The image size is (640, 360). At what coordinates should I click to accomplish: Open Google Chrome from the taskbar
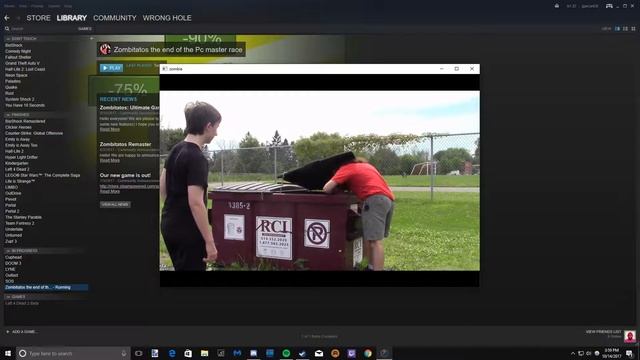click(x=368, y=353)
